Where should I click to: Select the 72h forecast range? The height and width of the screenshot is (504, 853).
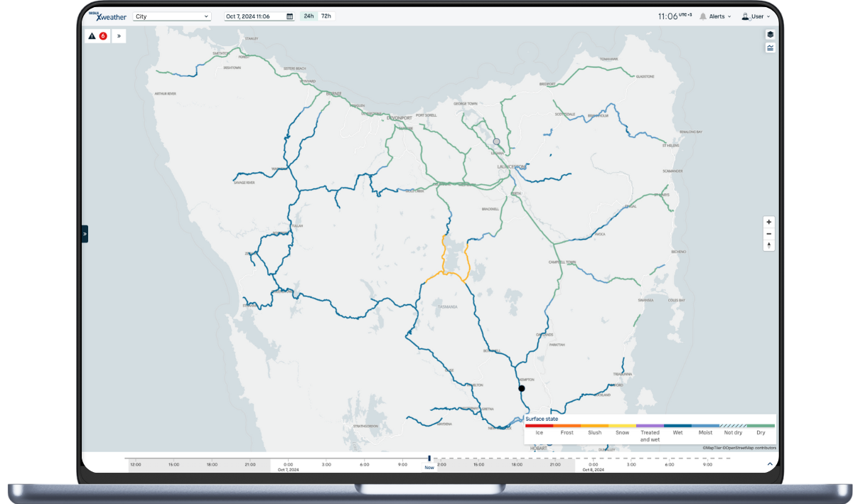(326, 16)
